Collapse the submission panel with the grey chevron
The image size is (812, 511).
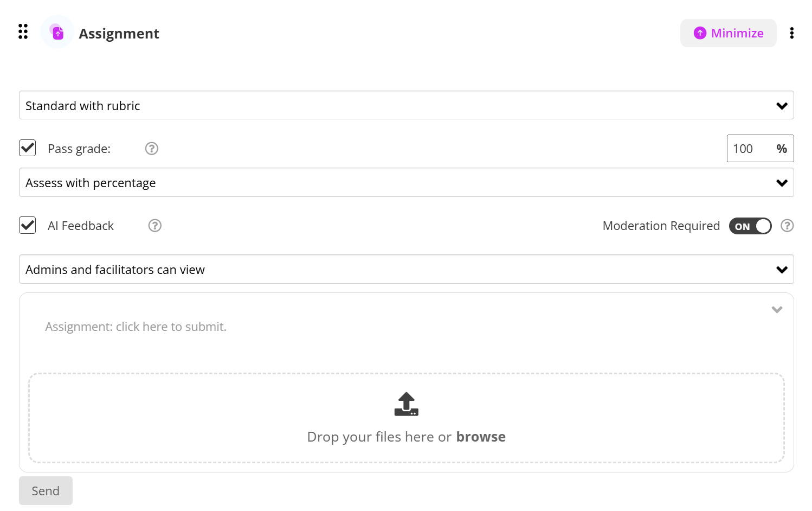[777, 310]
